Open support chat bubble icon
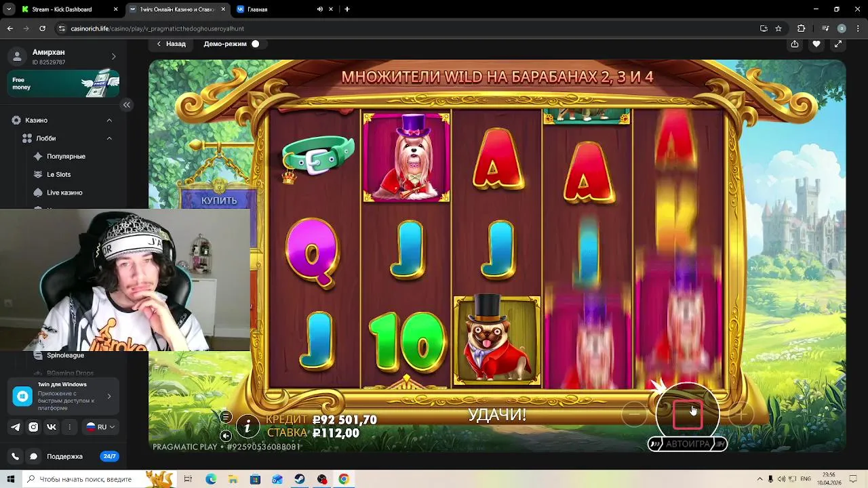Screen dimensions: 868x488 pyautogui.click(x=33, y=457)
